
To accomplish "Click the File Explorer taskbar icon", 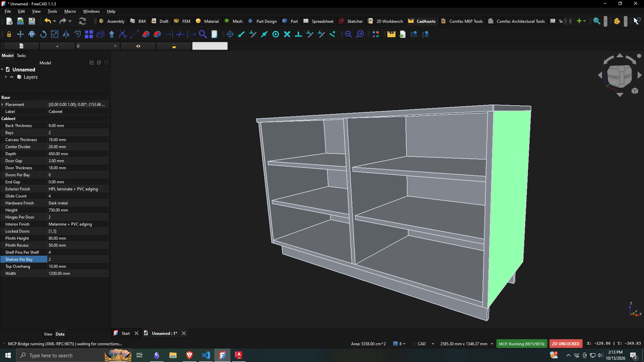I will (x=173, y=355).
